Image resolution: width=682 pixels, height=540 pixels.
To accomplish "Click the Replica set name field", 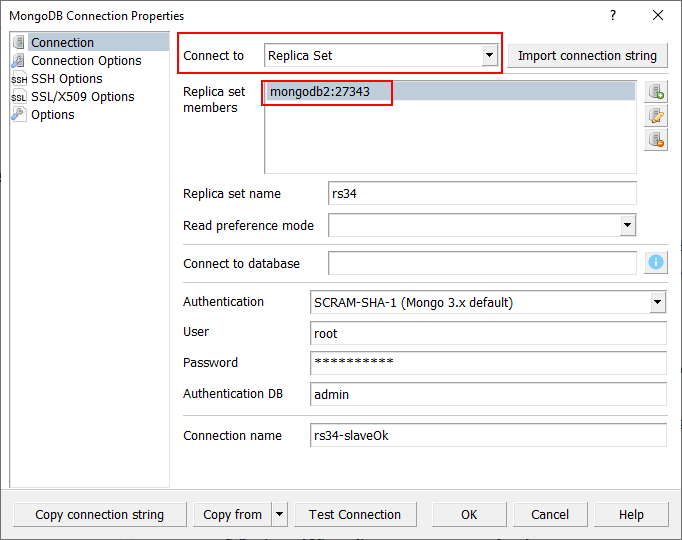I will 482,194.
